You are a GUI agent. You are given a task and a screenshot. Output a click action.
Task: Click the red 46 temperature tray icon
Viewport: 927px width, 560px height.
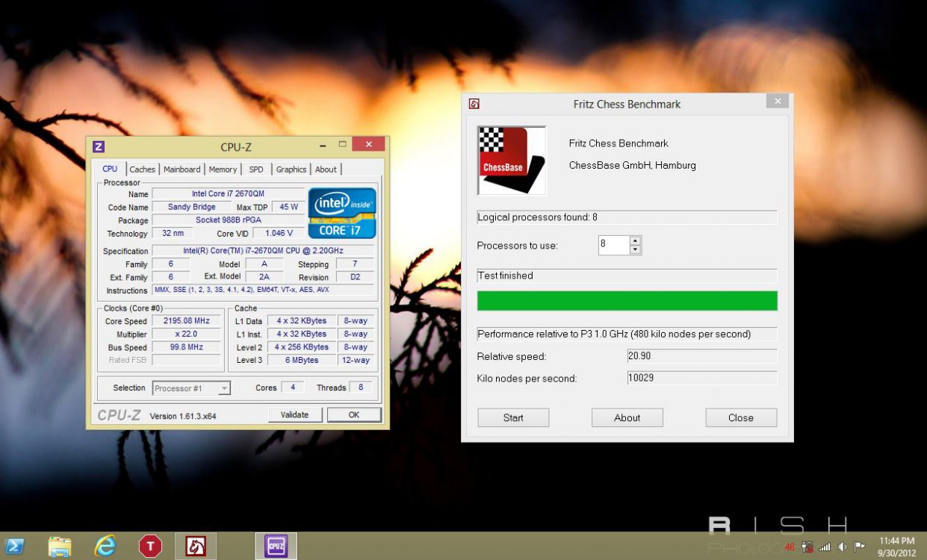coord(790,547)
